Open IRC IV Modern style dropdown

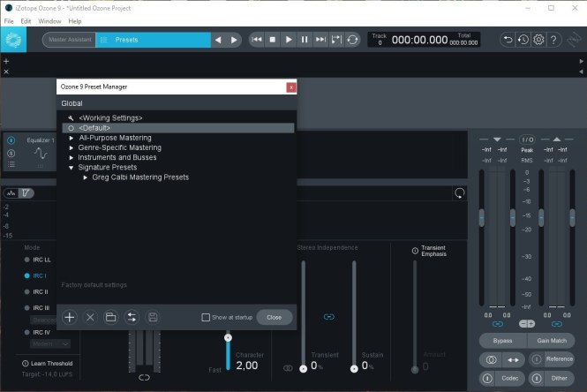[50, 343]
